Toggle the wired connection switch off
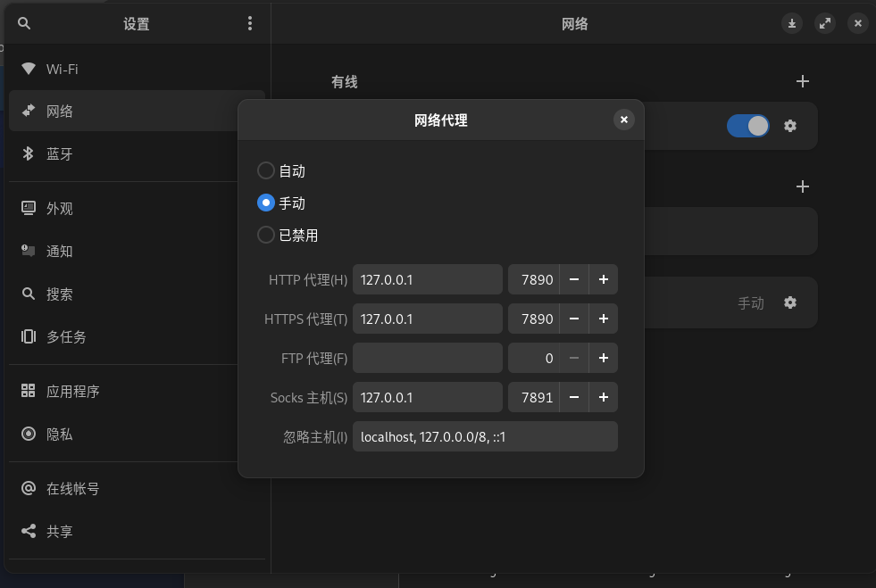Image resolution: width=876 pixels, height=588 pixels. (x=747, y=126)
